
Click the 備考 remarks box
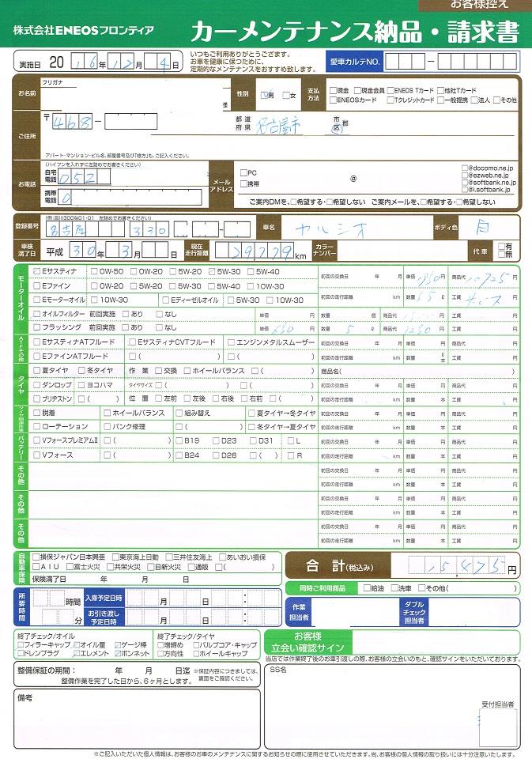coord(137,719)
